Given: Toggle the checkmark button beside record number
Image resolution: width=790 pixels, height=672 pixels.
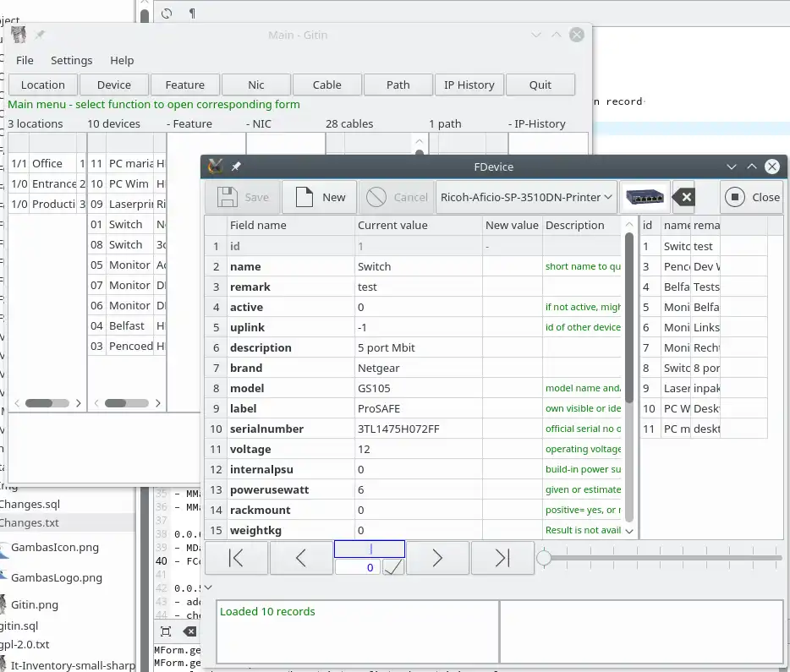Looking at the screenshot, I should 393,567.
